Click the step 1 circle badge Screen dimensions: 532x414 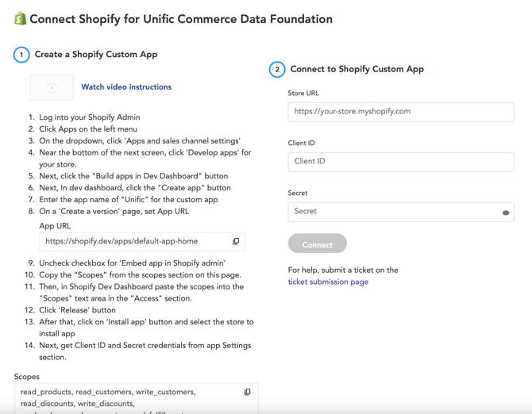[21, 55]
